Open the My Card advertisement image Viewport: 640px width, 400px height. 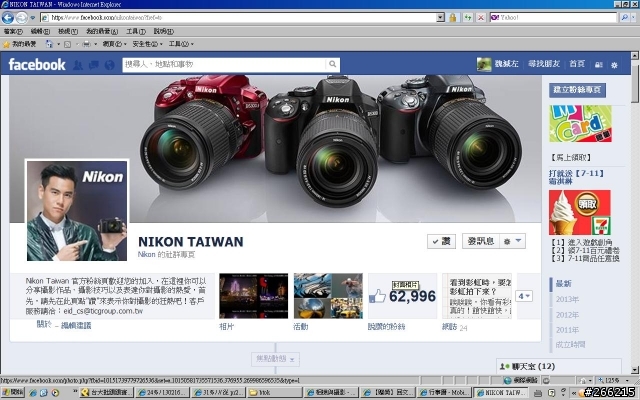click(580, 124)
